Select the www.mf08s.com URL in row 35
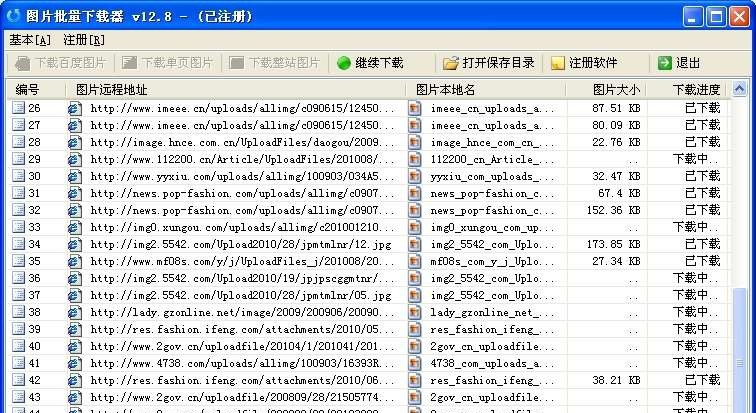Image resolution: width=756 pixels, height=413 pixels. [x=243, y=261]
